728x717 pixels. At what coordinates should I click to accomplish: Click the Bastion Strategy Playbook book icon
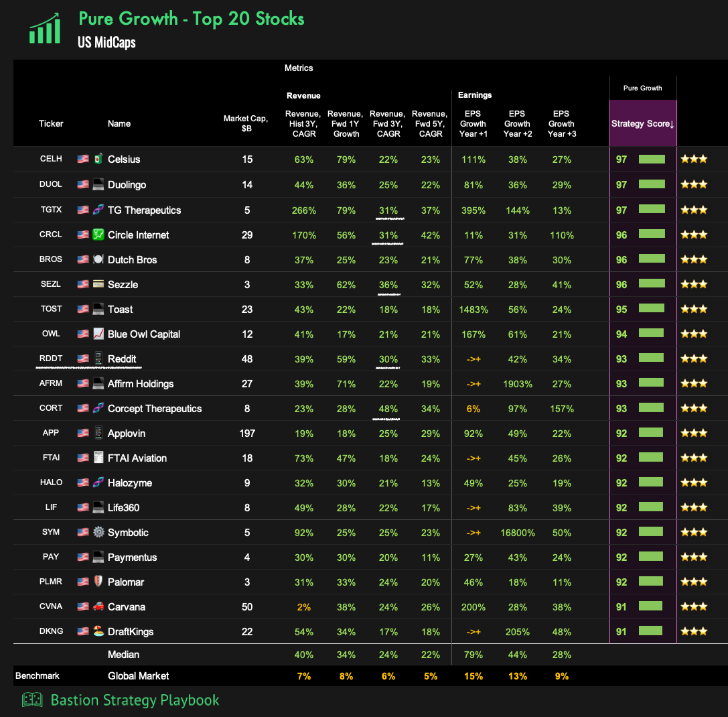(x=32, y=700)
